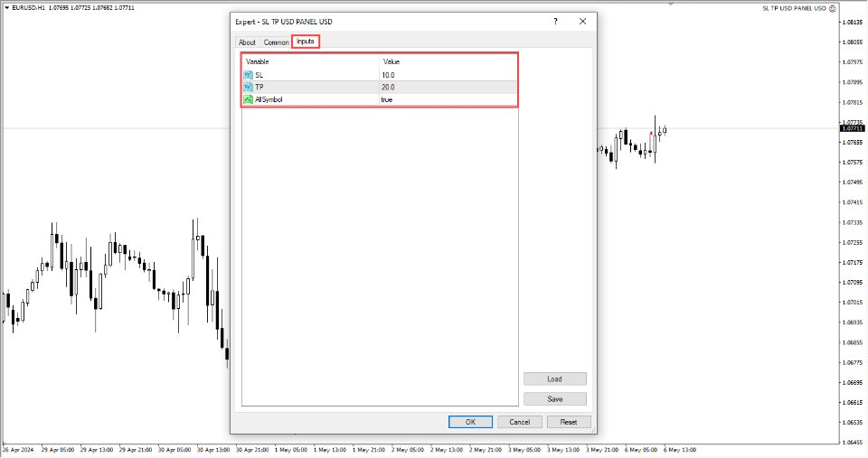Select the SL value 10.0 field
This screenshot has height=458, width=868.
pos(448,75)
